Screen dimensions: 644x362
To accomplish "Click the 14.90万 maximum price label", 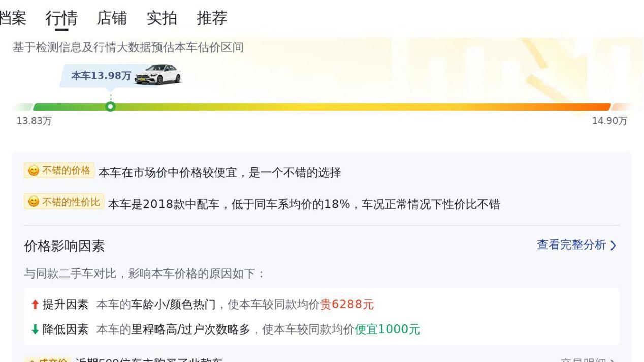I will [x=609, y=121].
